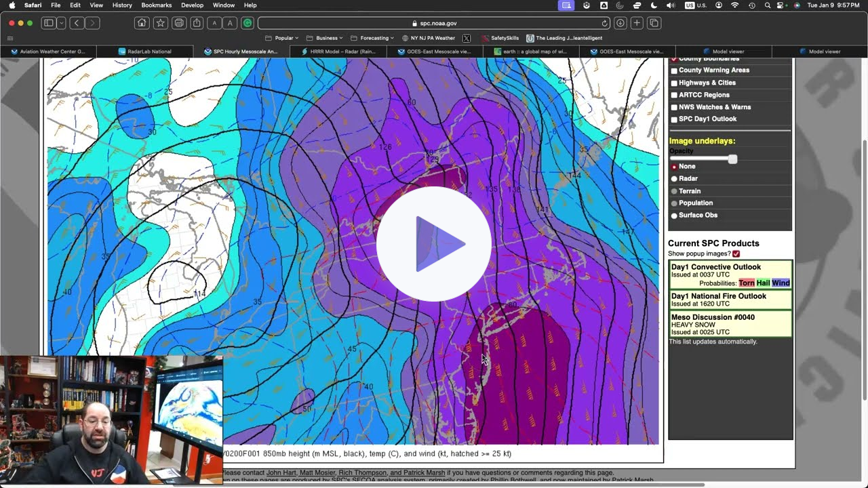Open the Share icon
Screen dimensions: 868x488
coord(195,22)
